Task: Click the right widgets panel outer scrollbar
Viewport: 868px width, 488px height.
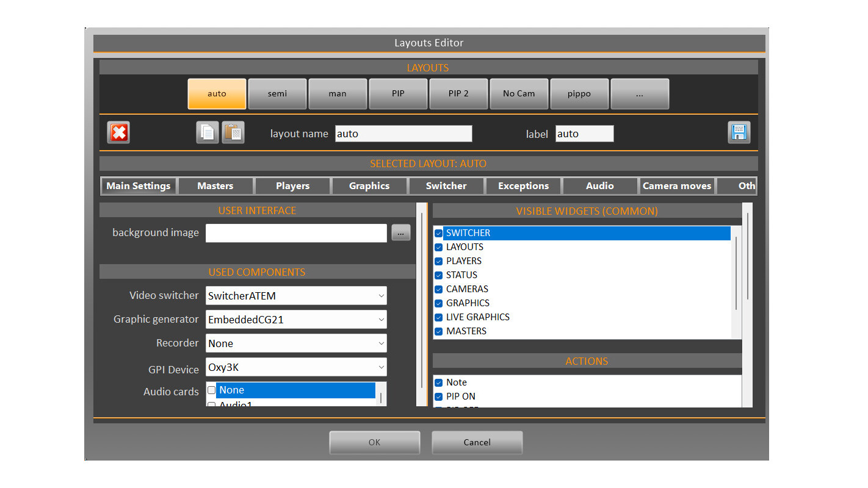Action: coord(747,256)
